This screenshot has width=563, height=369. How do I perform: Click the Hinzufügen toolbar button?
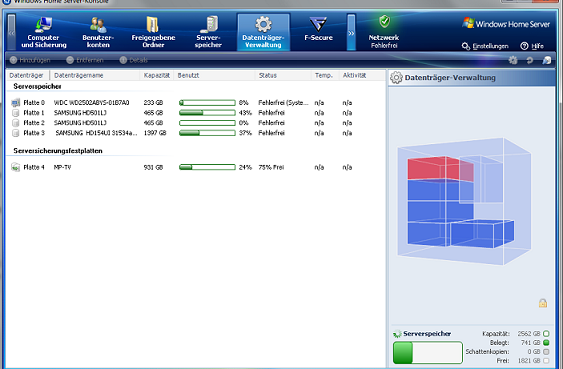coord(30,60)
